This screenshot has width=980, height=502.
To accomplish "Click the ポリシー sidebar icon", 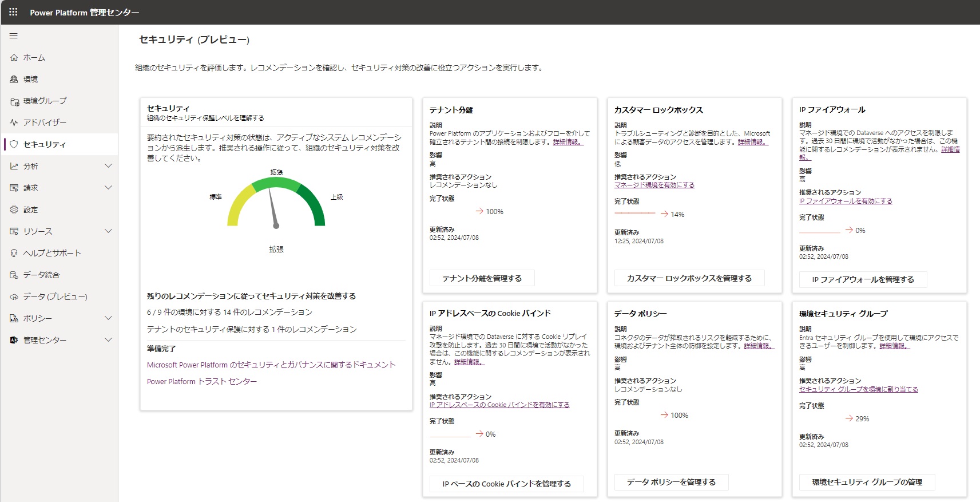I will pyautogui.click(x=14, y=318).
